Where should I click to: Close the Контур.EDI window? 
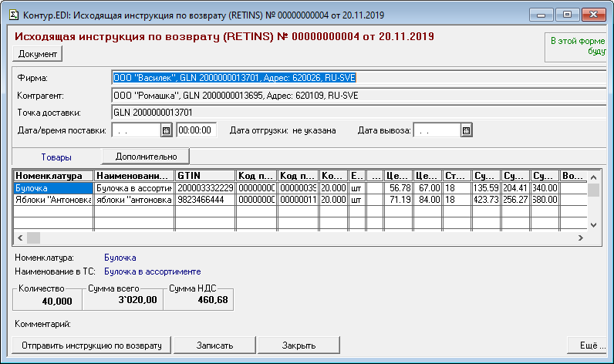594,15
